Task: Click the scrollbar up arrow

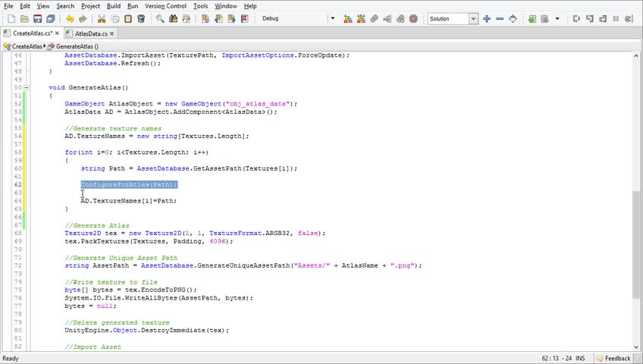Action: click(636, 56)
